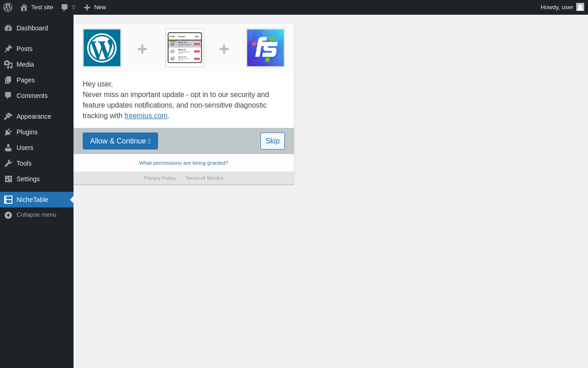Select the Plugins menu label

tap(27, 132)
